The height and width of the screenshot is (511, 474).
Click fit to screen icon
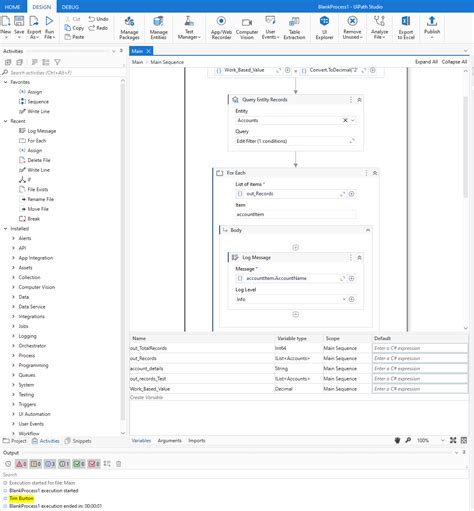tap(453, 440)
